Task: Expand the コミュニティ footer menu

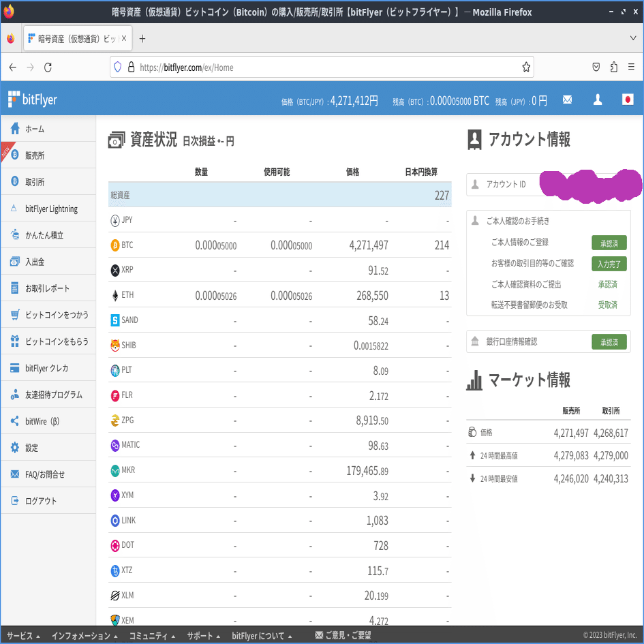Action: [x=152, y=635]
